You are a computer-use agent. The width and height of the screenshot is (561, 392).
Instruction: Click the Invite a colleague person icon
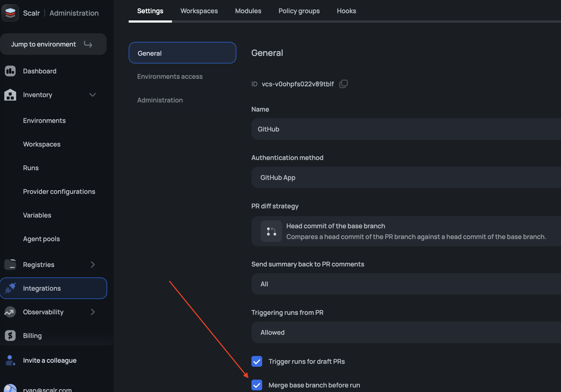[x=10, y=360]
